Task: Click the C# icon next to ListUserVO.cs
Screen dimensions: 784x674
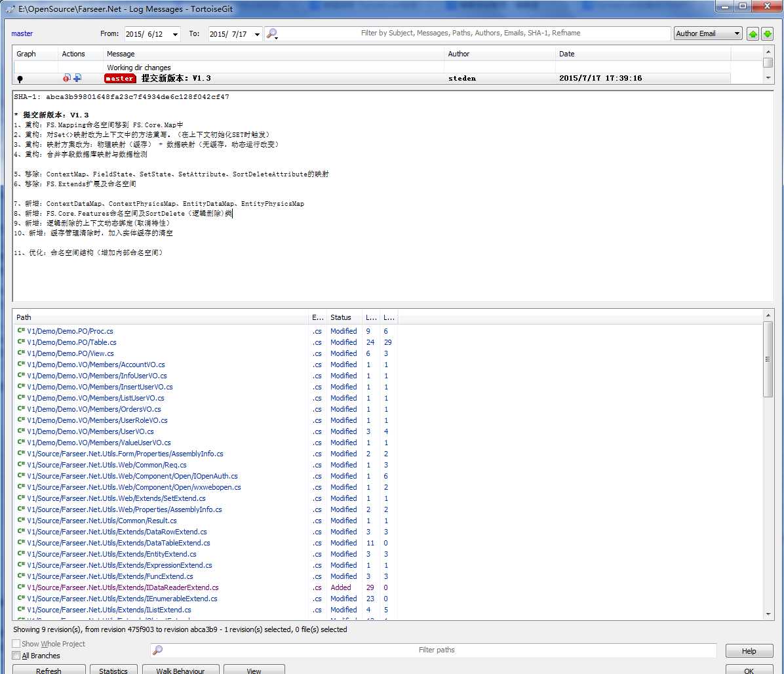Action: 21,397
